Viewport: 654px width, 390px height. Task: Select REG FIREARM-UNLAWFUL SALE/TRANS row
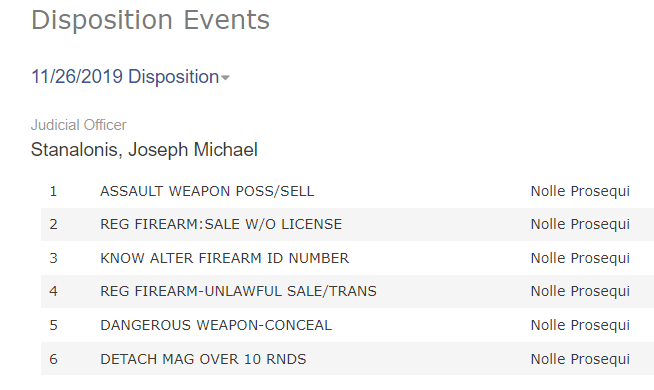[x=347, y=291]
